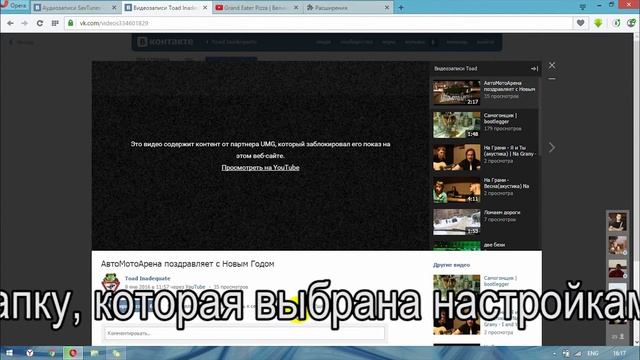The width and height of the screenshot is (640, 360).
Task: Click the video title АвтоМотоАрена поздравляет с Новым Годом
Action: (187, 264)
